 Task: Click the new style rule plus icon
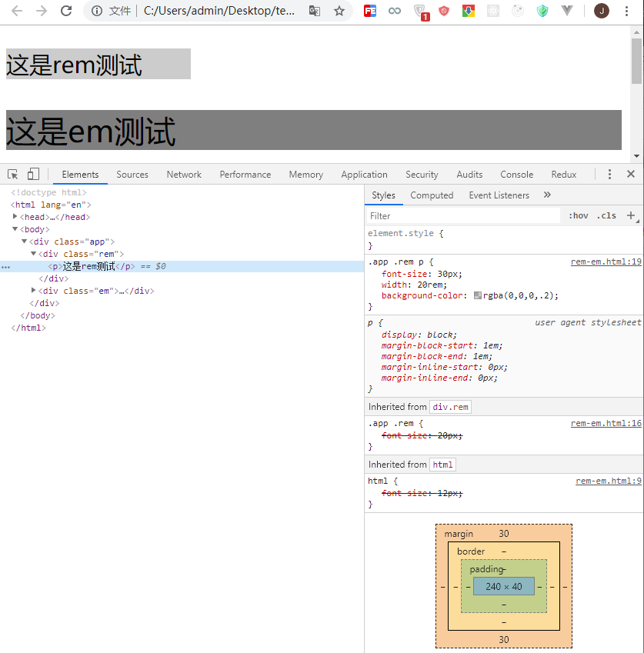coord(631,215)
